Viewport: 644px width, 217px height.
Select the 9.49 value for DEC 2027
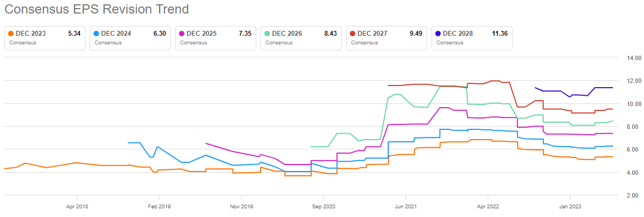pos(415,34)
